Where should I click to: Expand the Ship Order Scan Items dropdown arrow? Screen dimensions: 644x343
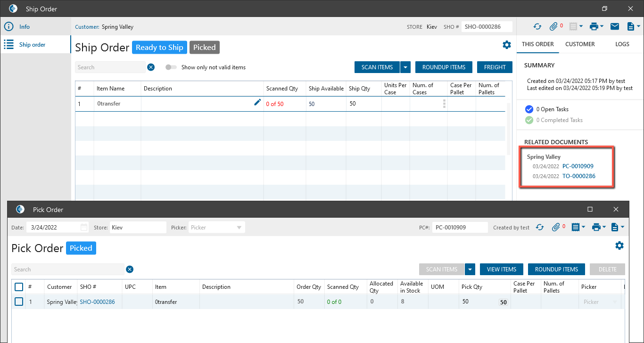coord(405,67)
